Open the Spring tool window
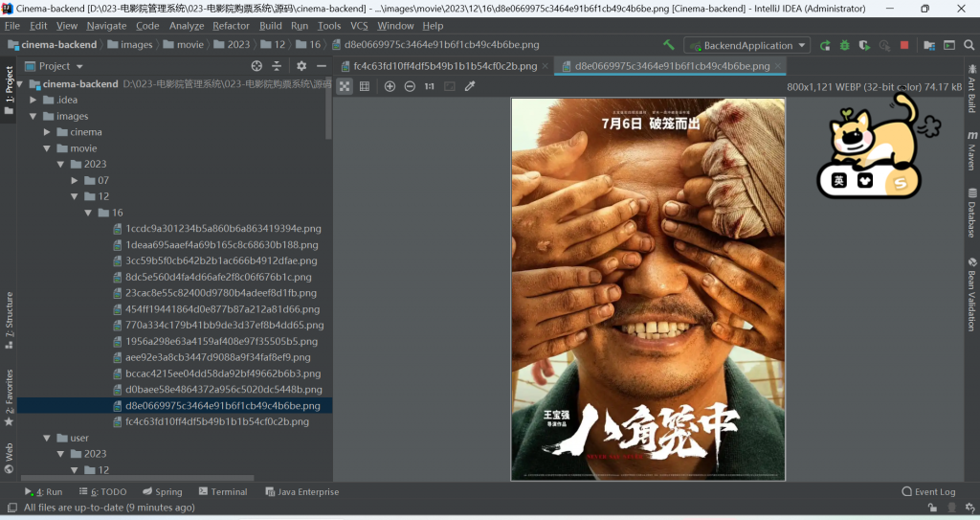This screenshot has height=520, width=980. (162, 491)
